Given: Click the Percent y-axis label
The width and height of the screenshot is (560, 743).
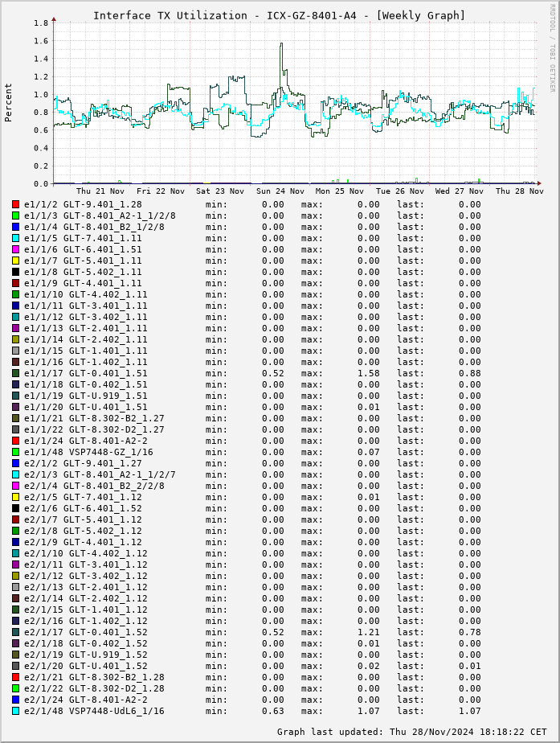Looking at the screenshot, I should (9, 102).
